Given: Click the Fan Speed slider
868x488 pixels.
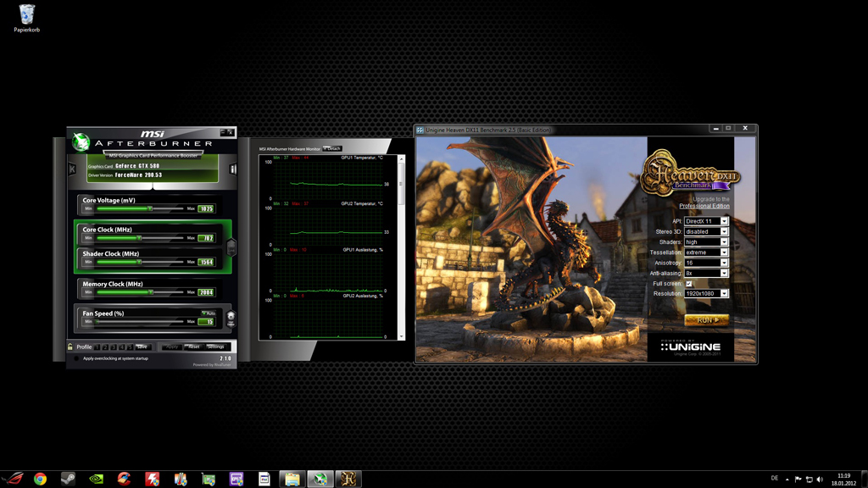Looking at the screenshot, I should [140, 321].
